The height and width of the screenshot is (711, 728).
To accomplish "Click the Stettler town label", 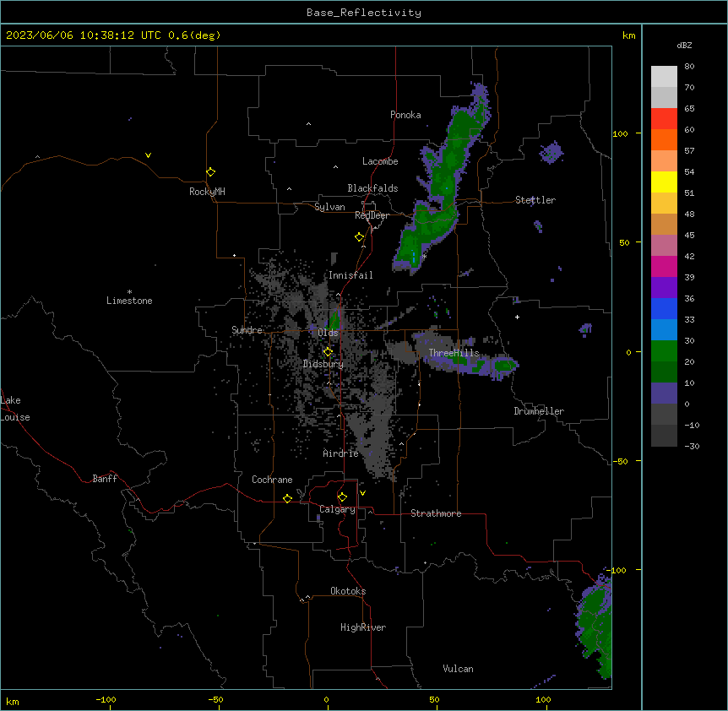I will [535, 200].
